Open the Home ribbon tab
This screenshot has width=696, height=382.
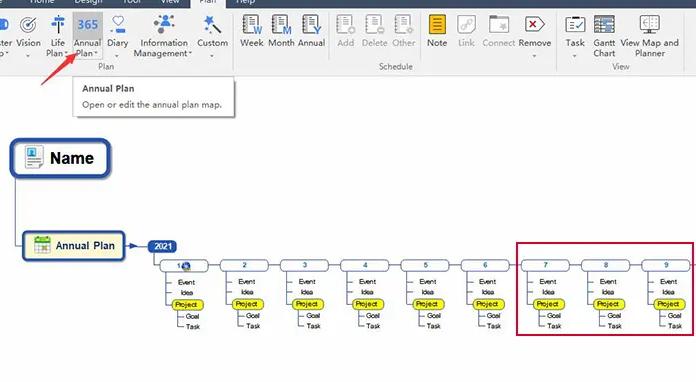tap(42, 2)
